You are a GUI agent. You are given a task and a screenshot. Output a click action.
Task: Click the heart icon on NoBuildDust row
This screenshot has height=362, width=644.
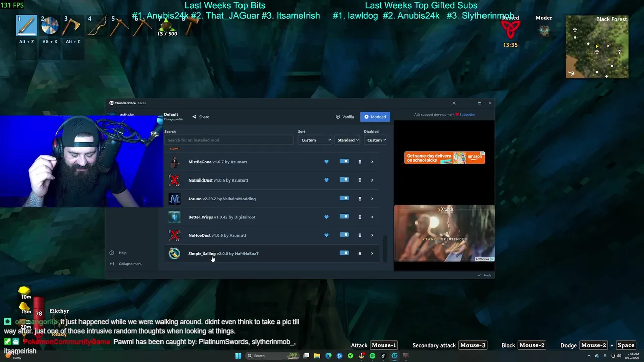[326, 180]
